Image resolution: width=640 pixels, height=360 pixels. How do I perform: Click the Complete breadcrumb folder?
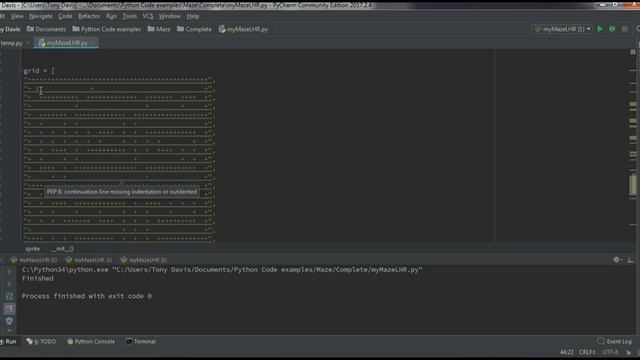tap(194, 29)
